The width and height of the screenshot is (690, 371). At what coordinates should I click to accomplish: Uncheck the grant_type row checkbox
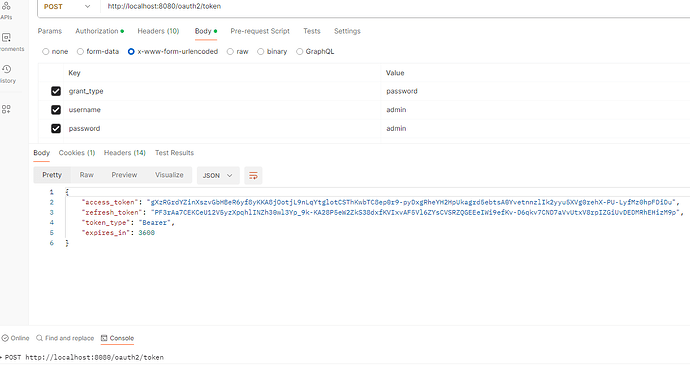(x=56, y=91)
